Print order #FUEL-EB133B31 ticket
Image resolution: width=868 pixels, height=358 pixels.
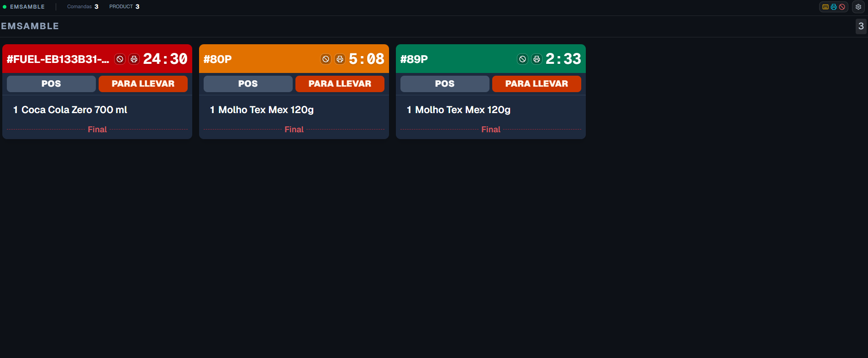(x=134, y=59)
